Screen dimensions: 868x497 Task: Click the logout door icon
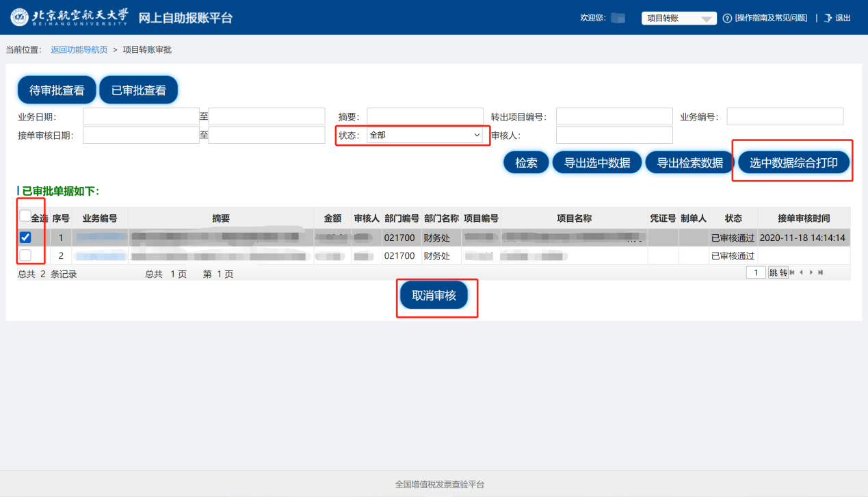tap(828, 18)
